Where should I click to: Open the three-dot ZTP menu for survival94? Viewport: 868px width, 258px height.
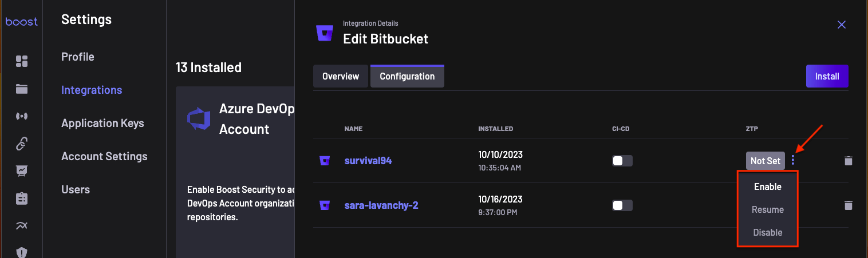click(793, 161)
